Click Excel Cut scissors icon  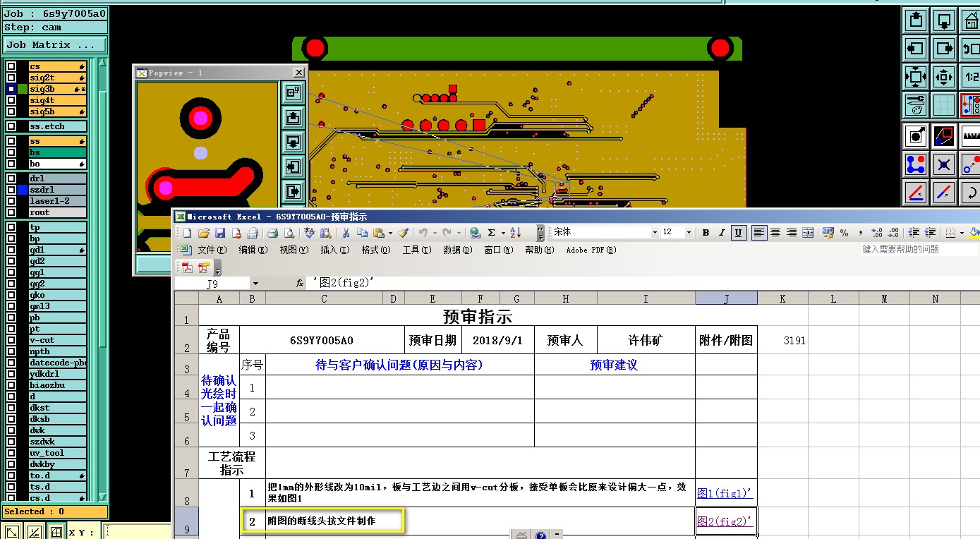tap(346, 233)
